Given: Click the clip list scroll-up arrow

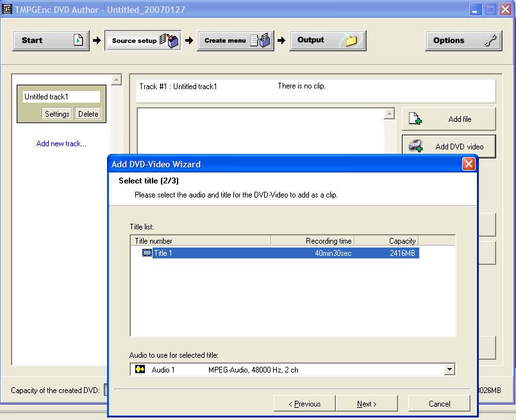Looking at the screenshot, I should [x=389, y=114].
